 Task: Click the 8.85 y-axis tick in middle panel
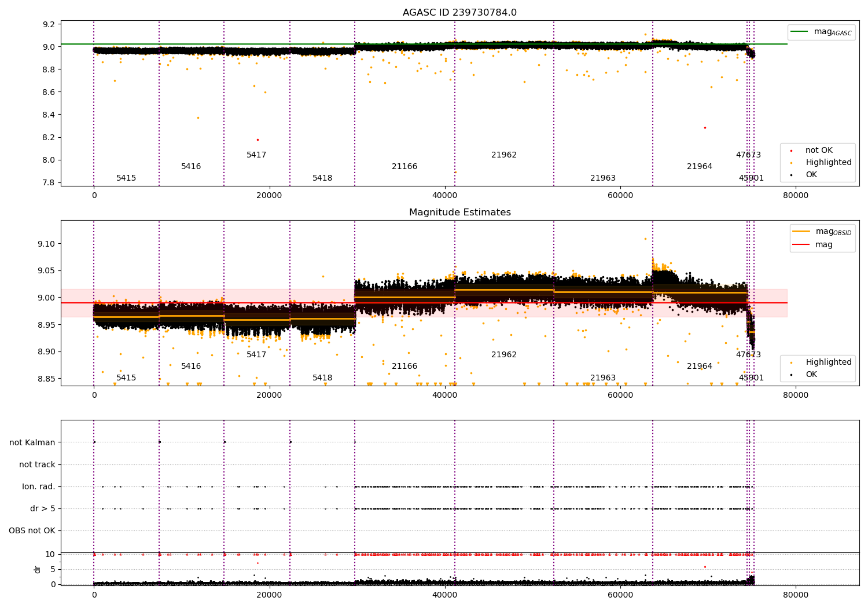(47, 379)
